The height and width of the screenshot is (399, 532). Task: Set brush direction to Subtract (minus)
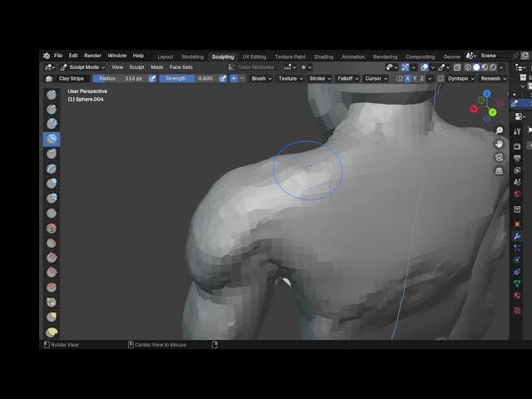tap(242, 79)
